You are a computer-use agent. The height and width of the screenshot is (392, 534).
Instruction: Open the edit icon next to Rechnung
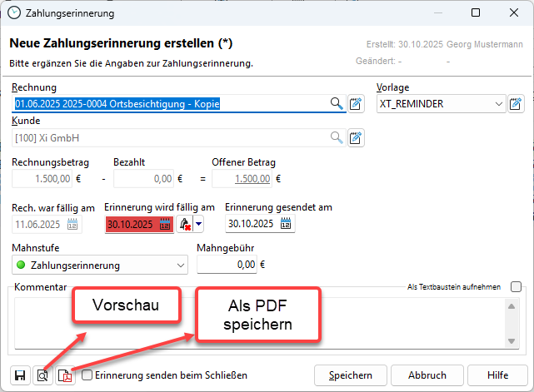[357, 104]
